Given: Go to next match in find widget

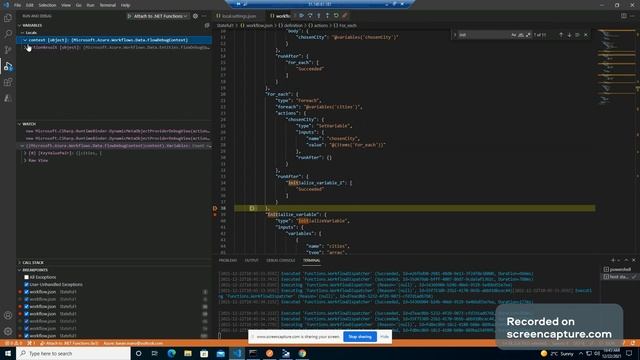Looking at the screenshot, I should pos(569,35).
